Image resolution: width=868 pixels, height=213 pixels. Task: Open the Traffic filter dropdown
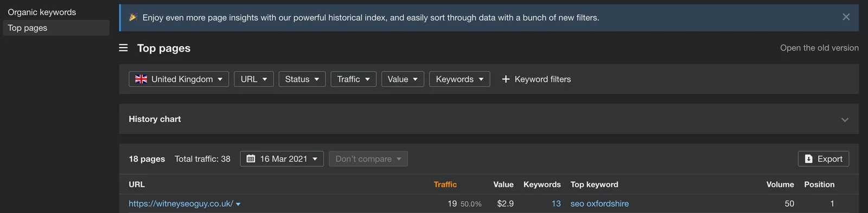point(353,79)
